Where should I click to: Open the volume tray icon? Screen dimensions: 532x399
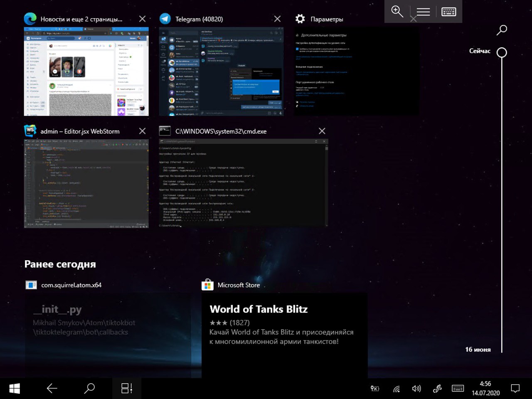pos(416,389)
